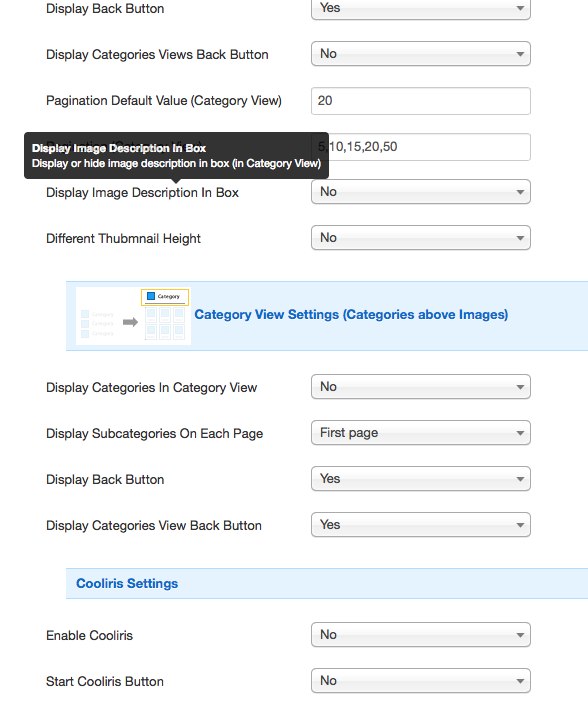
Task: Open the Display Categories In Category View dropdown
Action: pyautogui.click(x=421, y=387)
